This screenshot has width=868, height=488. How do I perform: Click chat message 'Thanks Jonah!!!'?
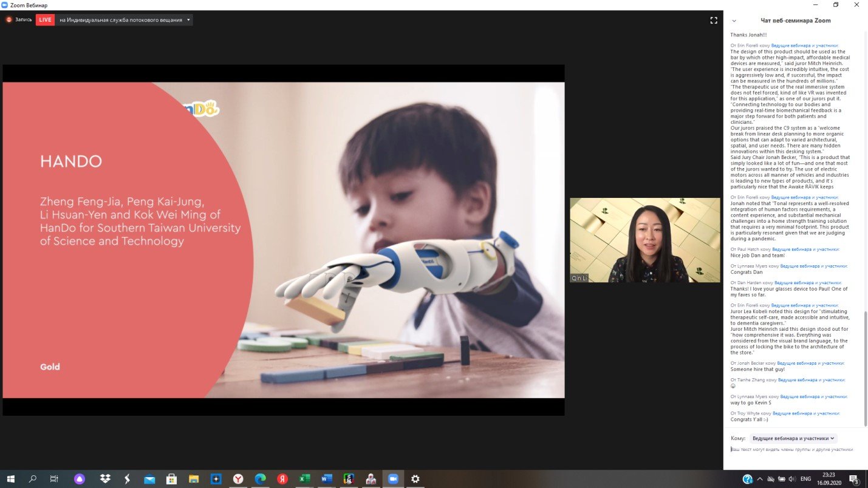click(748, 35)
